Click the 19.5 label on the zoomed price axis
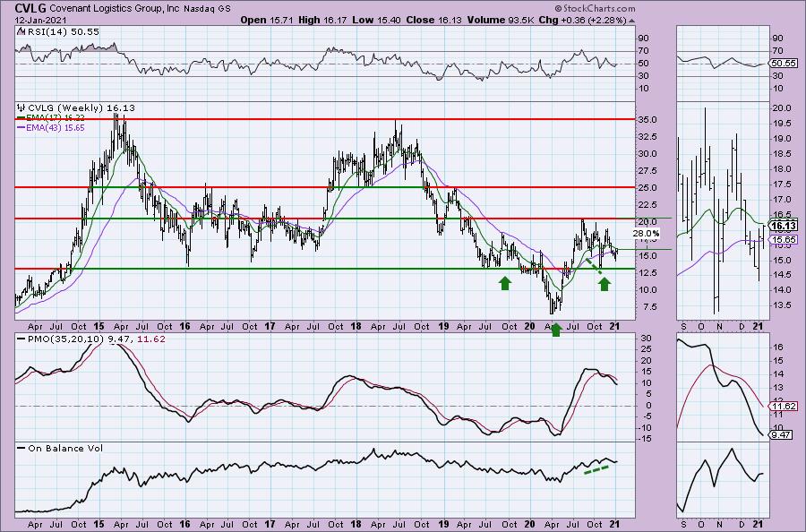This screenshot has width=806, height=532. 782,124
